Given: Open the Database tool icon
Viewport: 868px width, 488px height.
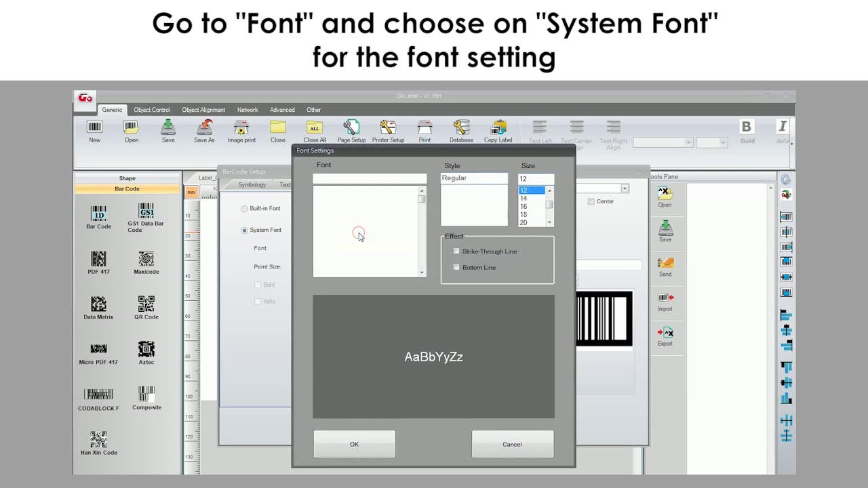Looking at the screenshot, I should point(461,127).
